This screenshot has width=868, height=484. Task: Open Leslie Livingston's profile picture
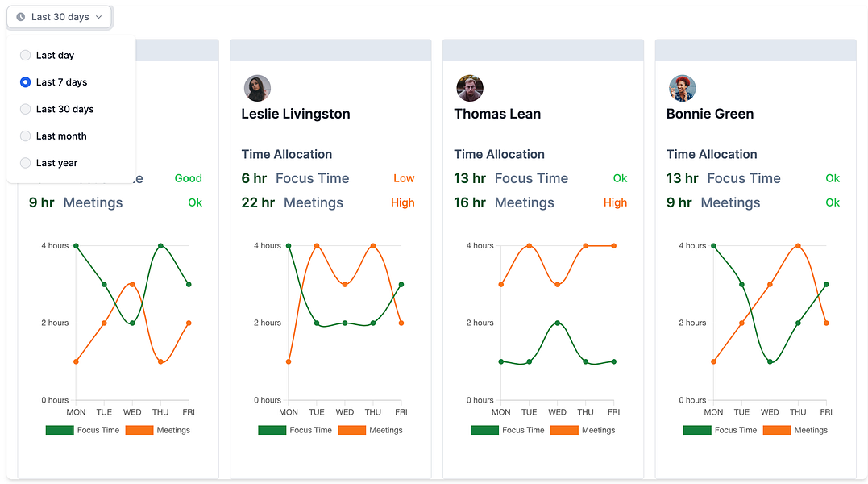(x=257, y=88)
